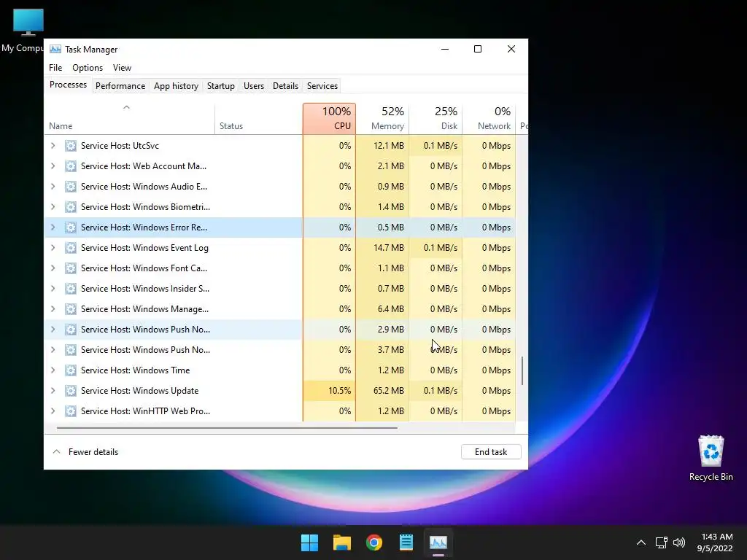This screenshot has height=560, width=747.
Task: Click gear icon for Service Host: Windows Audio E...
Action: pyautogui.click(x=71, y=187)
